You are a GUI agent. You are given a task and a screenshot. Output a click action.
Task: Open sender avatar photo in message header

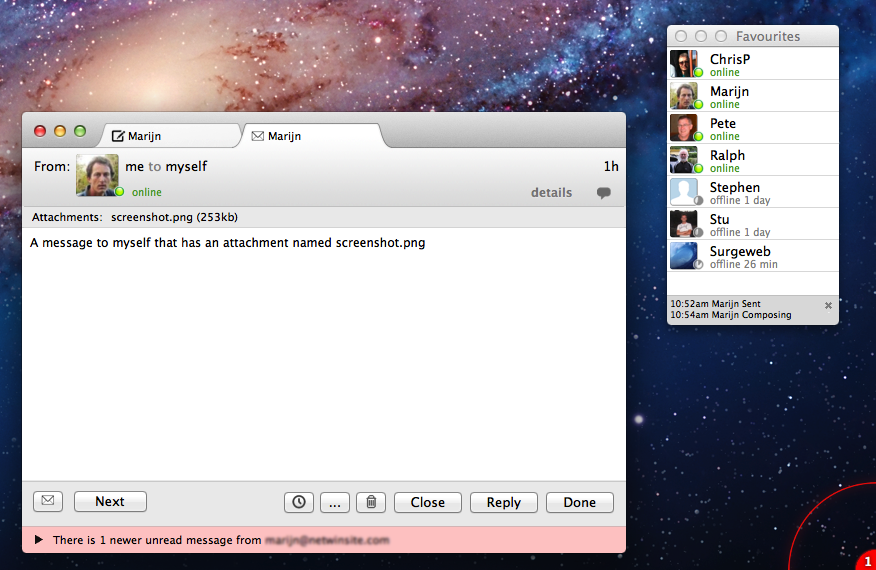97,175
